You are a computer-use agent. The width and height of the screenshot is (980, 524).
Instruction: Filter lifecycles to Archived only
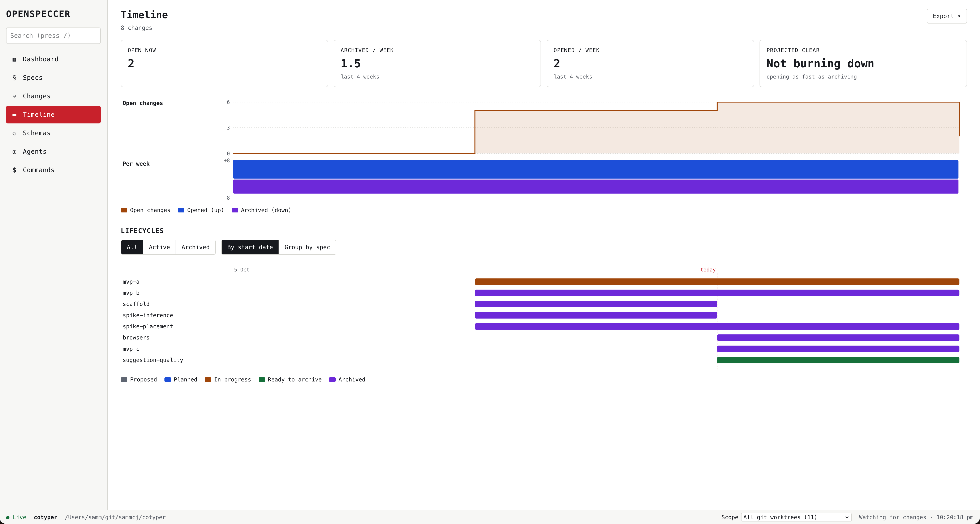[x=195, y=247]
